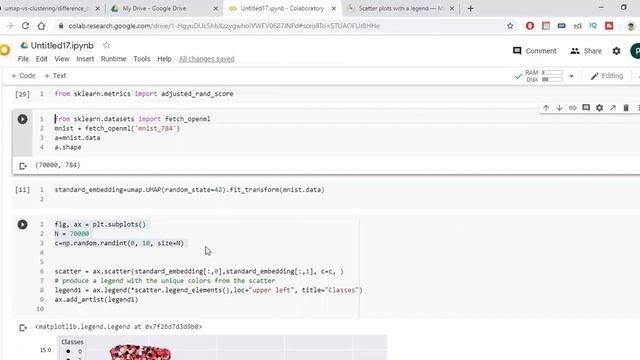Delete the selected cell with trash icon

(626, 108)
